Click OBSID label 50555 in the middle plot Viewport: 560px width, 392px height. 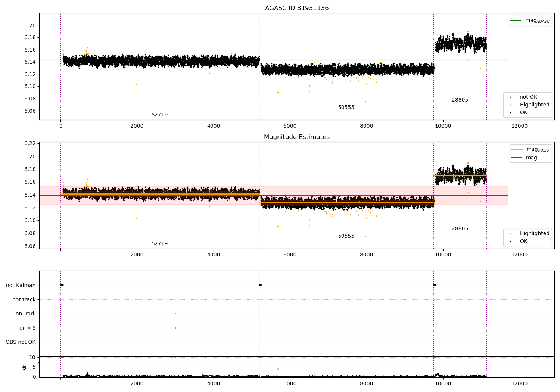(346, 236)
